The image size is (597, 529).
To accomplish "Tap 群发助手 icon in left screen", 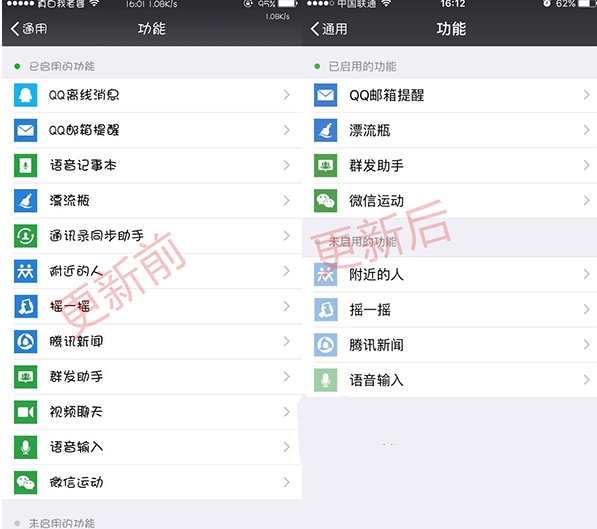I will coord(26,377).
